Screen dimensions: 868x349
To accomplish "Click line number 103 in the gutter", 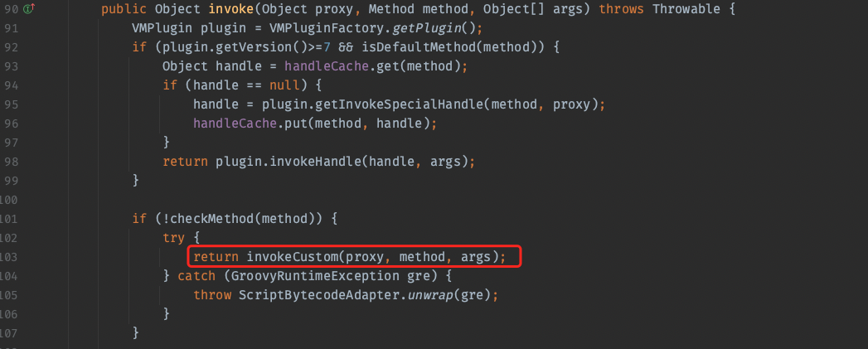I will (7, 257).
